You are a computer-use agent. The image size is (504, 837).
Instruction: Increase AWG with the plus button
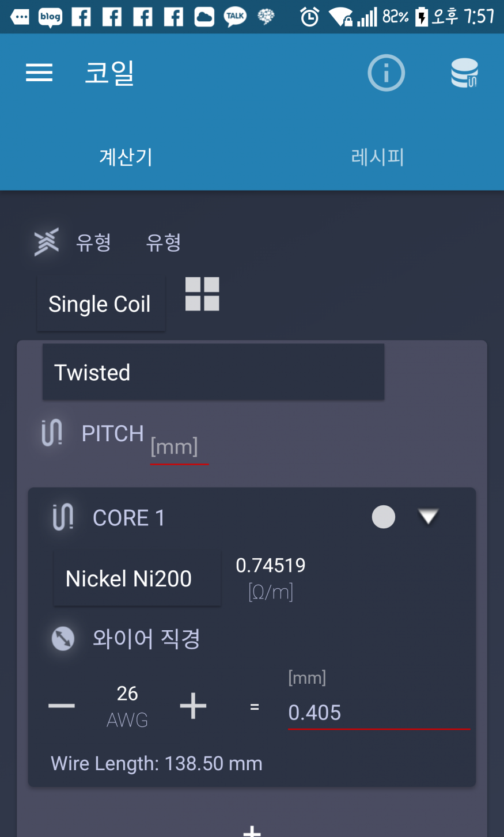coord(193,706)
